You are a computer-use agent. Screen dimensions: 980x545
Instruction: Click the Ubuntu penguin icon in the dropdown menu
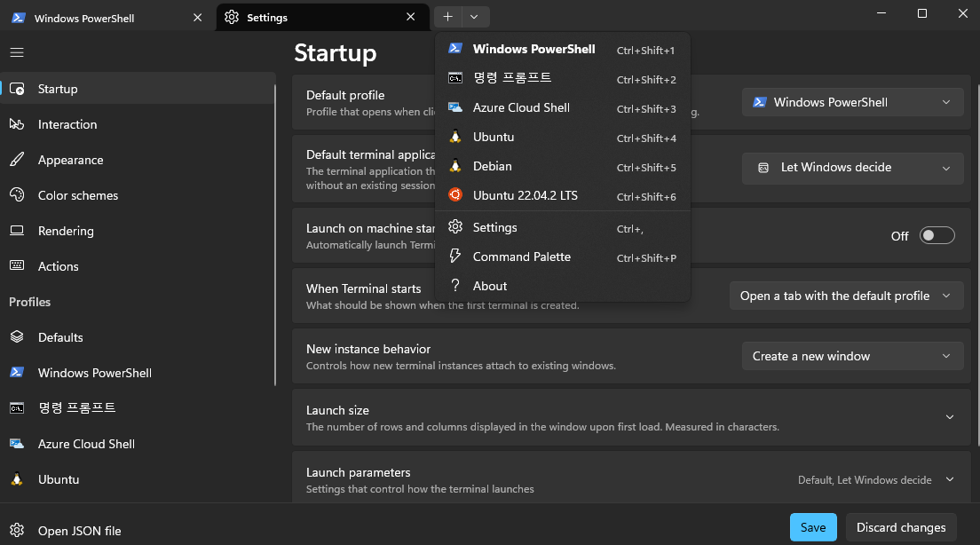click(x=455, y=137)
